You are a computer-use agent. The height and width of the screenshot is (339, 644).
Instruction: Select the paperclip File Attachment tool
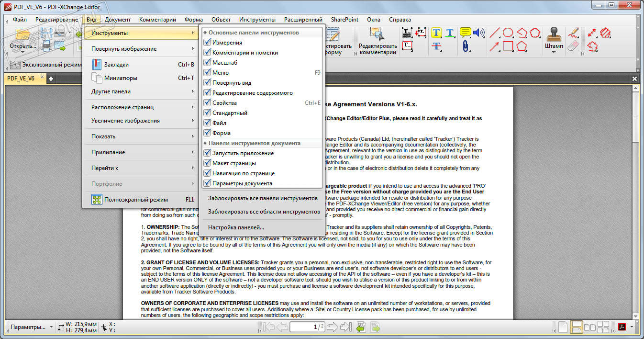(x=465, y=46)
